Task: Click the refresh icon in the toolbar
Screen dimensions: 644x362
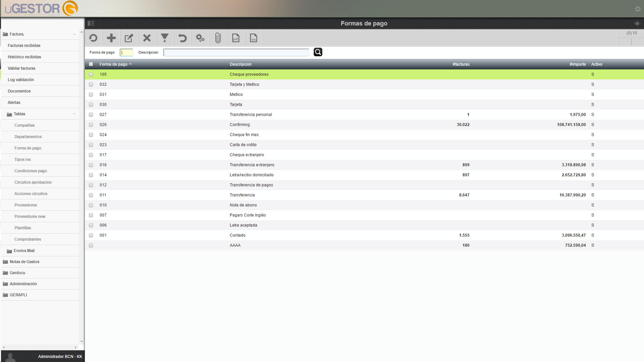Action: click(x=93, y=38)
